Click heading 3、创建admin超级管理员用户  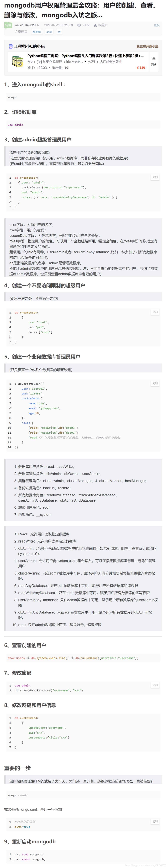click(x=38, y=139)
